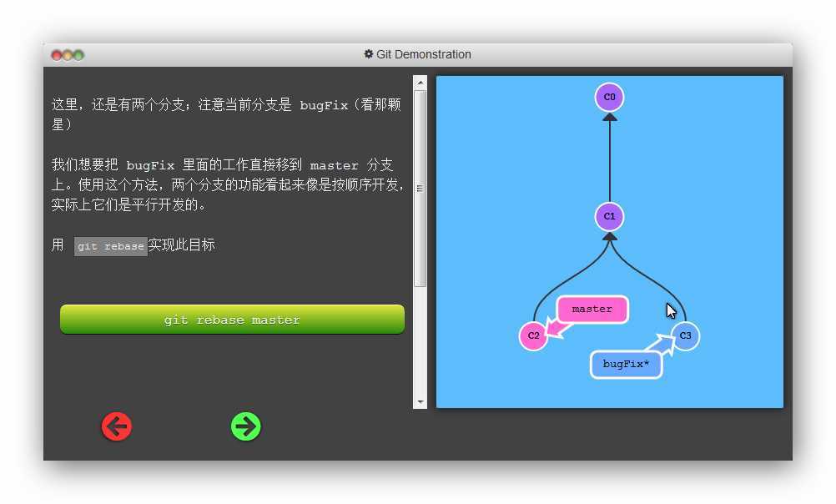Click the red back arrow button
Screen dimensions: 836x504
click(x=117, y=426)
